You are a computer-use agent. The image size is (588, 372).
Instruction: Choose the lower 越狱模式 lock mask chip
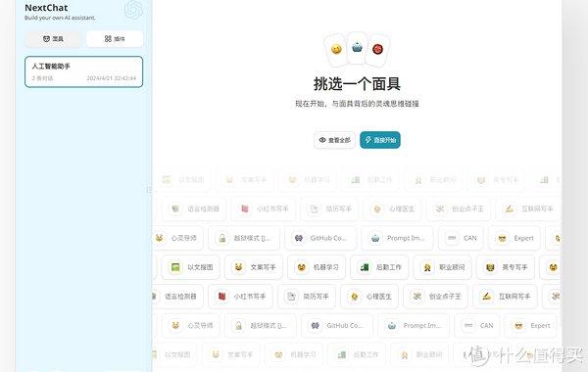[x=261, y=326]
